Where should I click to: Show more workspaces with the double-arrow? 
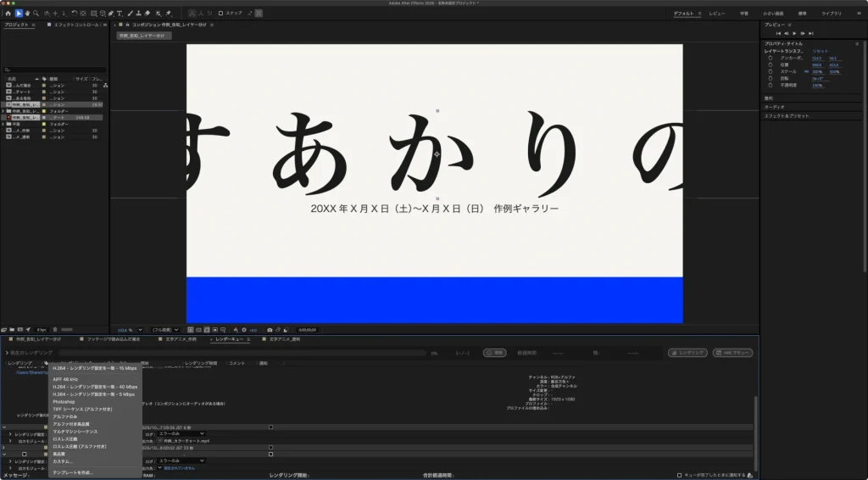click(860, 14)
